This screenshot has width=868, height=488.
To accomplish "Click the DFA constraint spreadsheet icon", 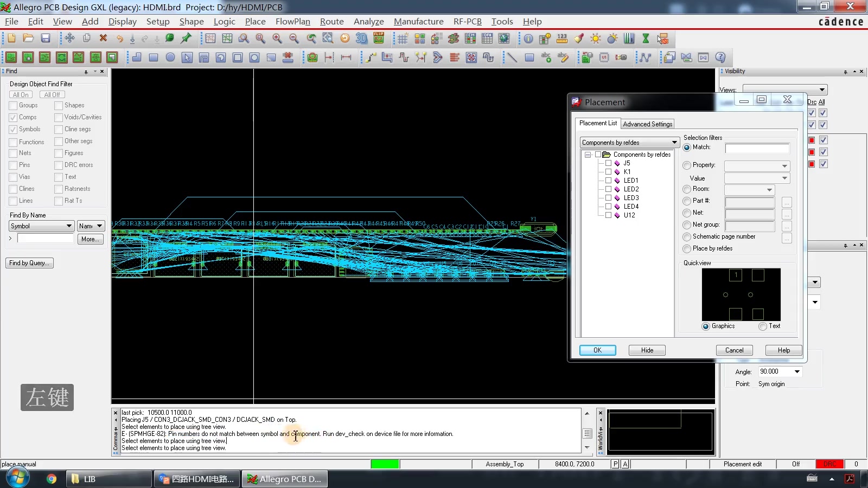I will [487, 38].
